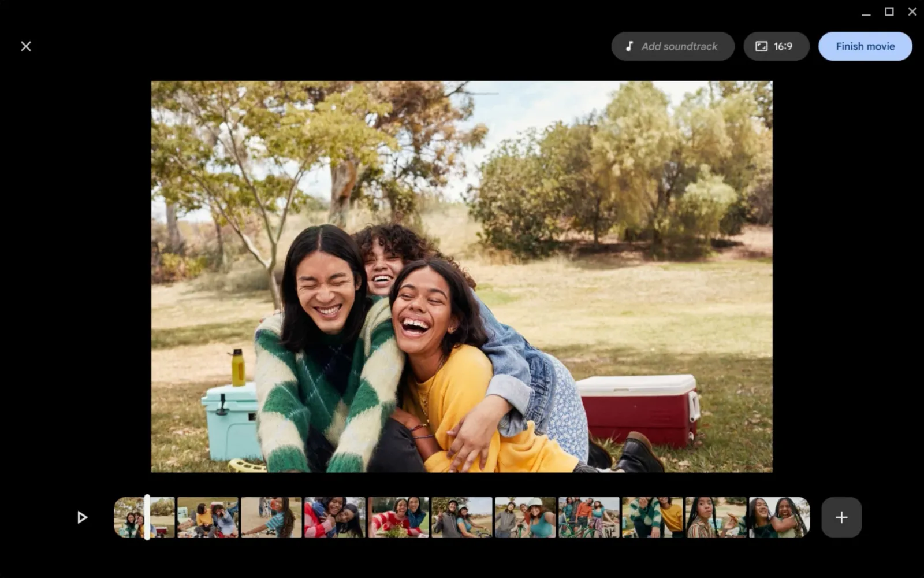Close the movie editor with the X icon
924x578 pixels.
coord(26,46)
